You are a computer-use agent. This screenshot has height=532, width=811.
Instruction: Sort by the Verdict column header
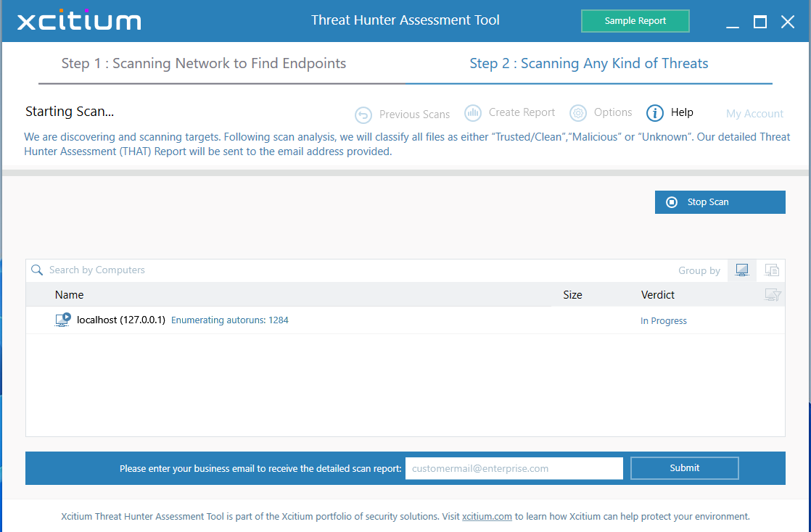tap(658, 295)
